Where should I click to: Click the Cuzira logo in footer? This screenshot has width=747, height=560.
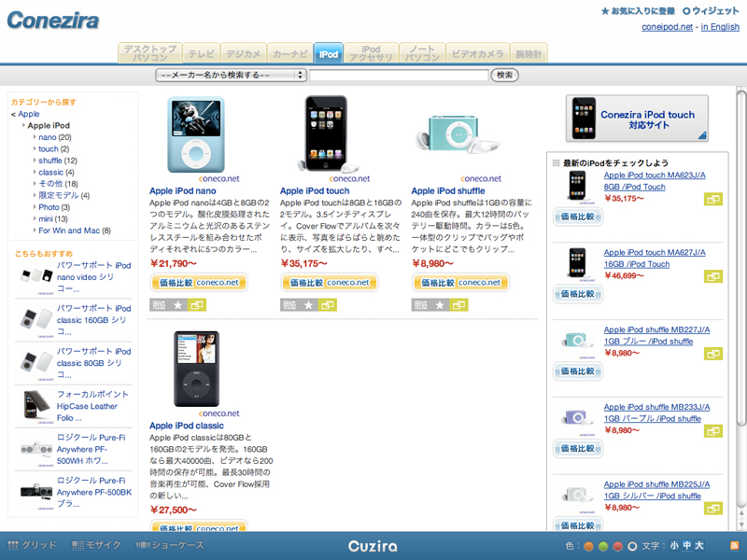[x=373, y=546]
